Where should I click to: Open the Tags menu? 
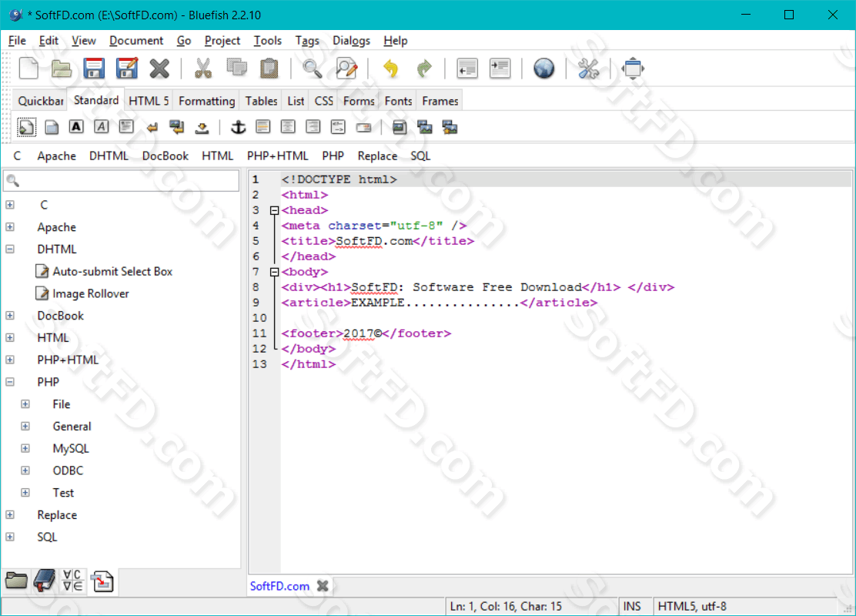coord(307,40)
